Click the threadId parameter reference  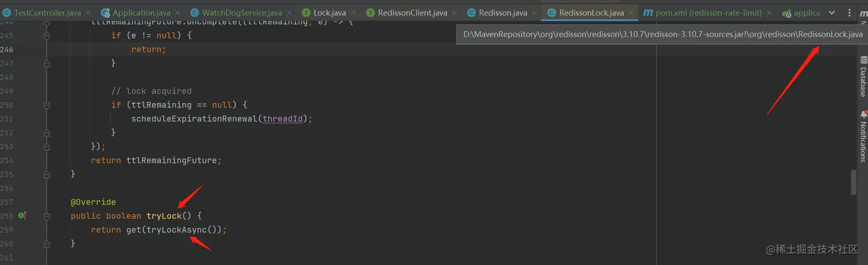(282, 119)
